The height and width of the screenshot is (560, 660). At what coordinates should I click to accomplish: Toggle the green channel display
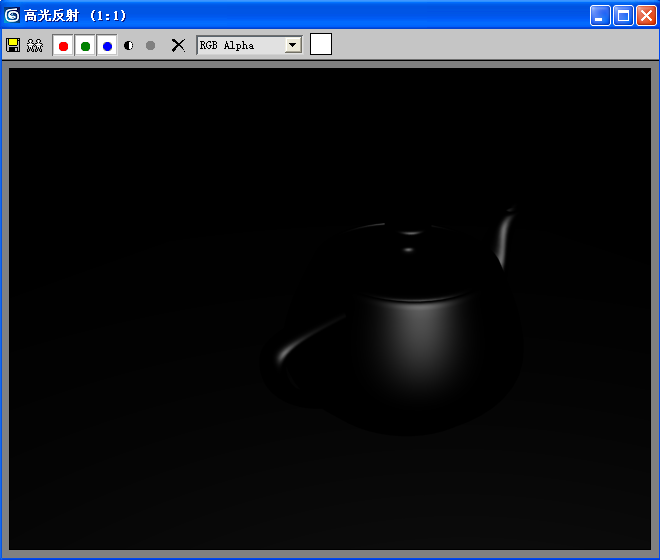(x=85, y=45)
